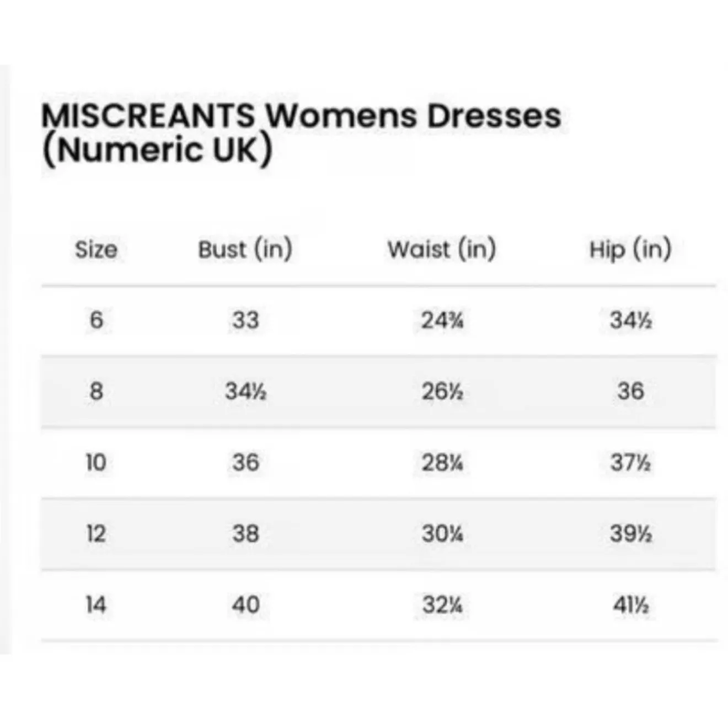Click hip value 39½ for size 12
This screenshot has height=728, width=728.
point(630,533)
